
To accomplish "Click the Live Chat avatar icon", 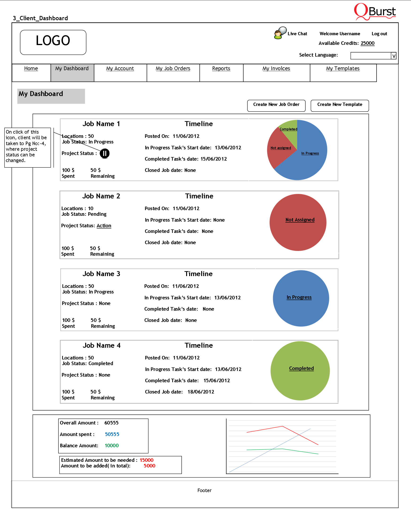I will tap(280, 33).
